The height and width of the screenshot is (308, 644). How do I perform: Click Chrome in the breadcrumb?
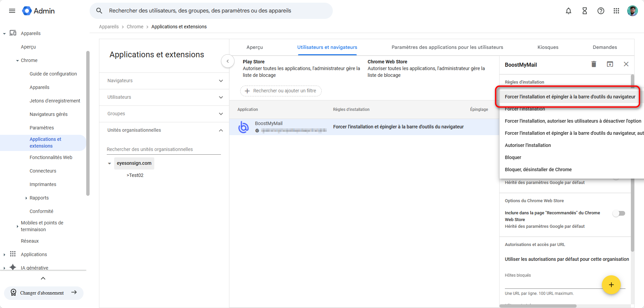[x=135, y=27]
